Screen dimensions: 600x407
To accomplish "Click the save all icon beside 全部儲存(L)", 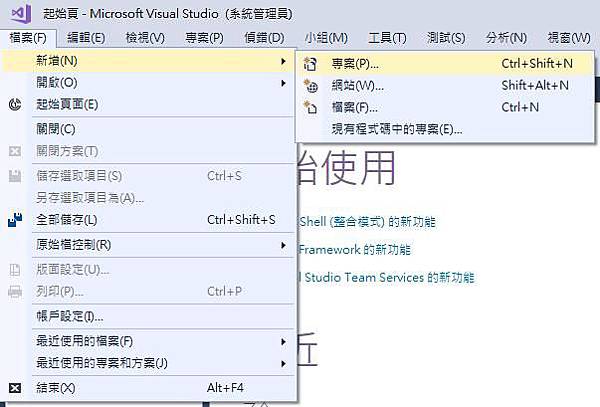I will pyautogui.click(x=15, y=220).
